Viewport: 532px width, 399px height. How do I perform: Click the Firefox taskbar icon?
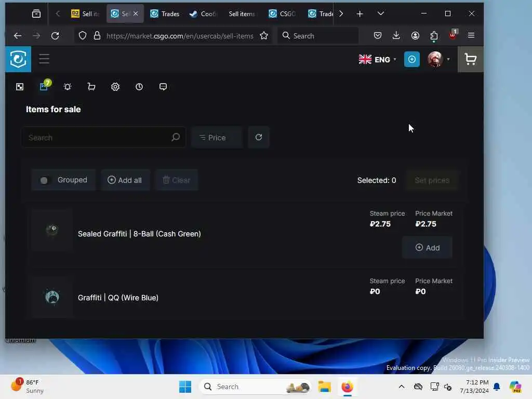click(347, 387)
